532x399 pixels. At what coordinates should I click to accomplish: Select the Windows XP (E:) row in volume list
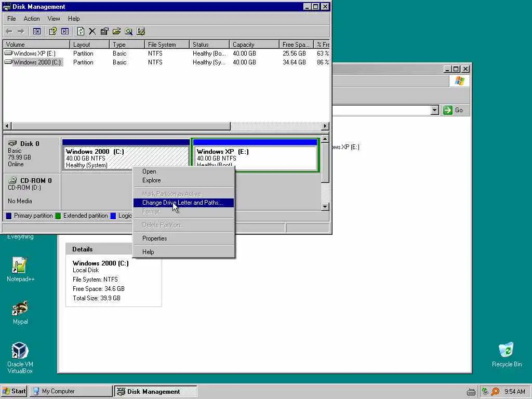click(166, 54)
